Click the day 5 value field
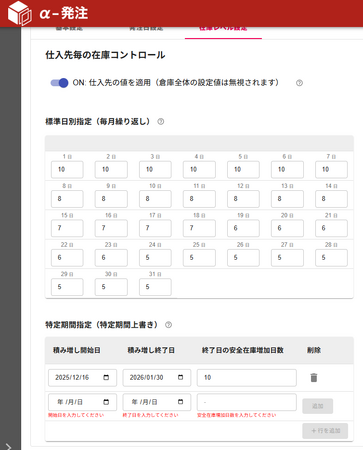The image size is (364, 450). 243,169
